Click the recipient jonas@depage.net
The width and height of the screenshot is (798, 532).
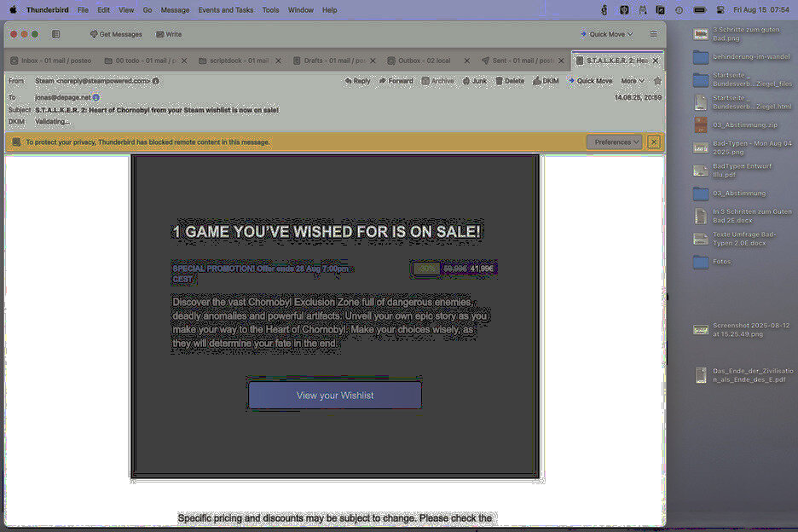coord(62,97)
